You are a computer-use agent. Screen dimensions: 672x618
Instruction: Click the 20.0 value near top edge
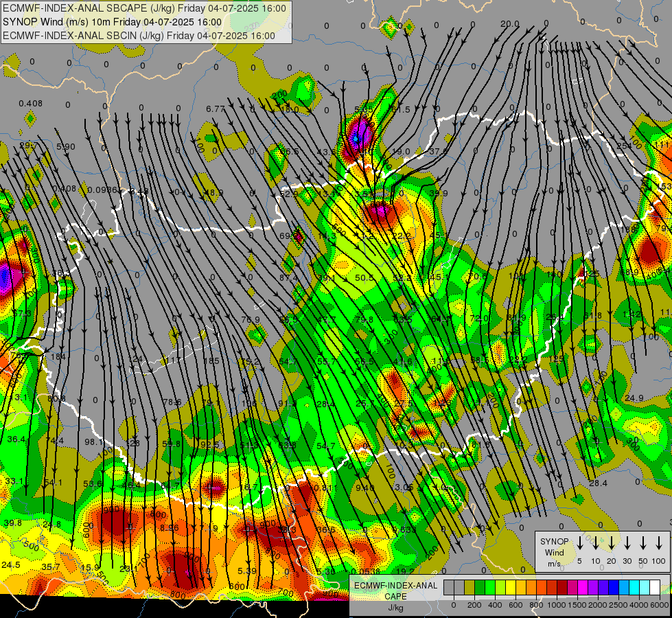[x=510, y=24]
